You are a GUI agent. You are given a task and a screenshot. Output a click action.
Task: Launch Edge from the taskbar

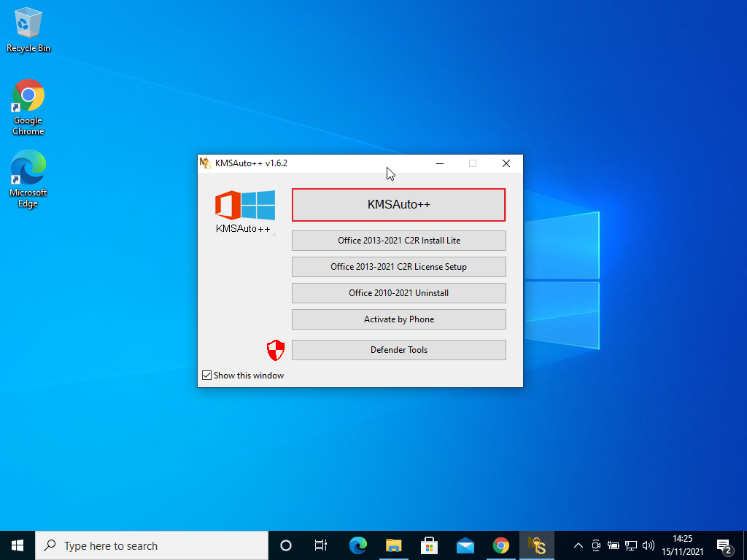[357, 545]
